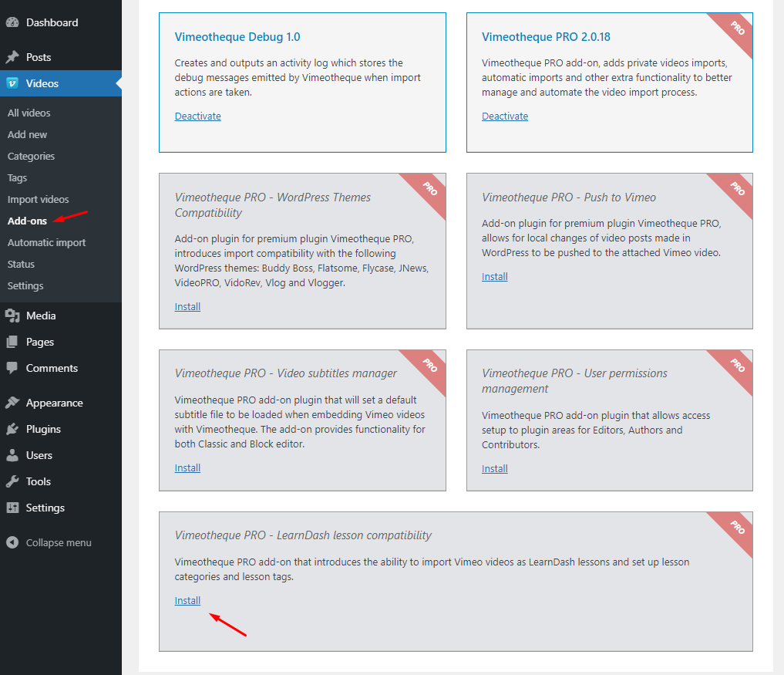Click the Collapse menu arrow icon
784x675 pixels.
click(x=12, y=542)
